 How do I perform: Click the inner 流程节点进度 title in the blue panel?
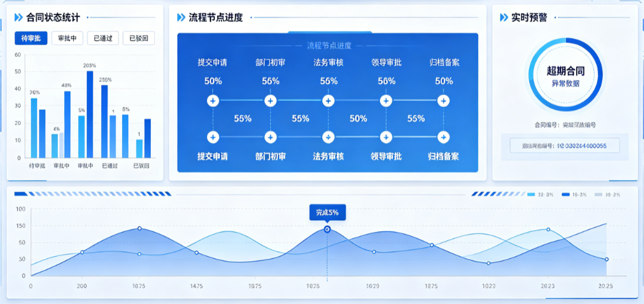330,46
